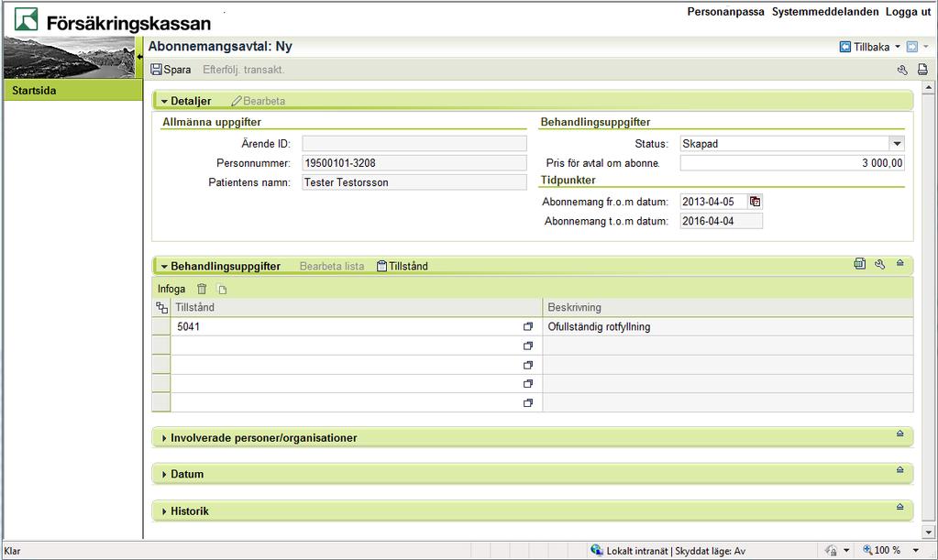Click the Bearbeta lista toolbar item
The width and height of the screenshot is (938, 560).
pos(331,267)
